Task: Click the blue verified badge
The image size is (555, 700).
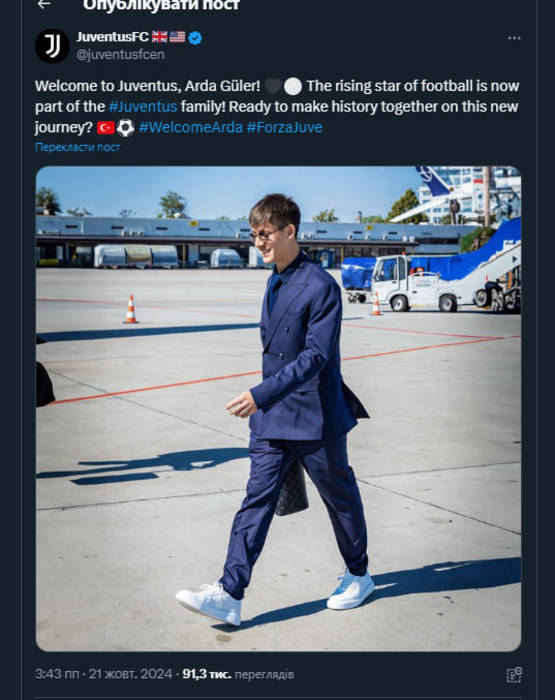Action: [195, 38]
